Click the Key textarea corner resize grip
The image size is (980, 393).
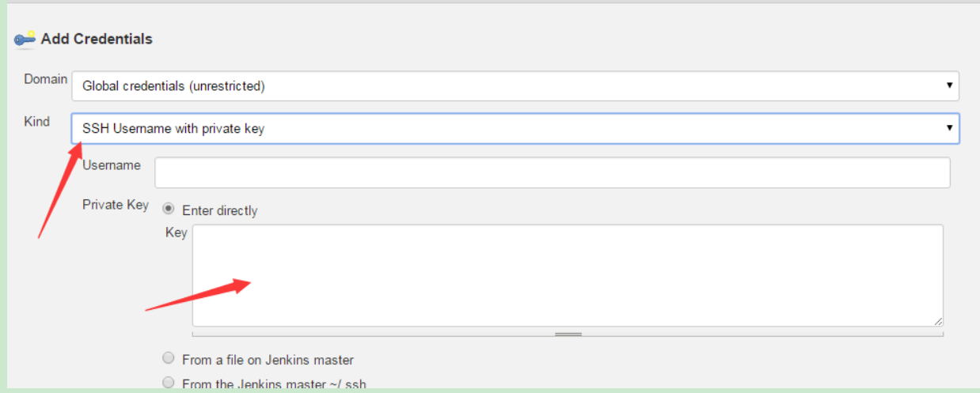pyautogui.click(x=938, y=321)
